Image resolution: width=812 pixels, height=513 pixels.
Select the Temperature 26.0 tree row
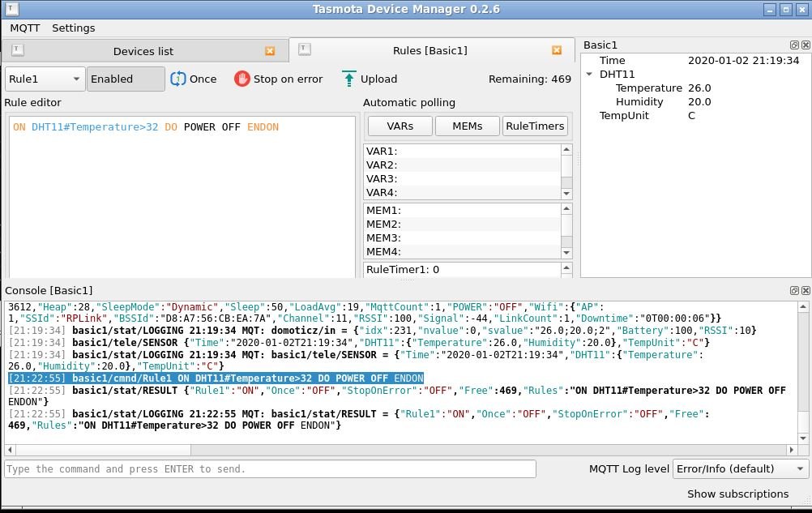coord(696,88)
